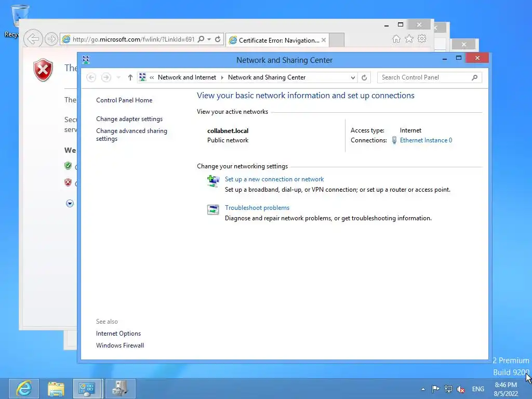Image resolution: width=532 pixels, height=399 pixels.
Task: Click the network tray icon
Action: coord(448,389)
